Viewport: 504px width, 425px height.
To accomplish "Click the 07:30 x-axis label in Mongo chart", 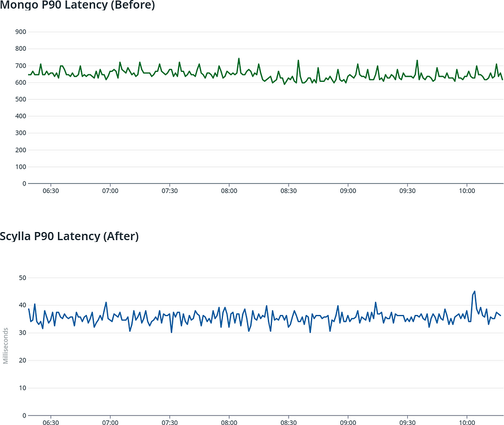I will (170, 191).
